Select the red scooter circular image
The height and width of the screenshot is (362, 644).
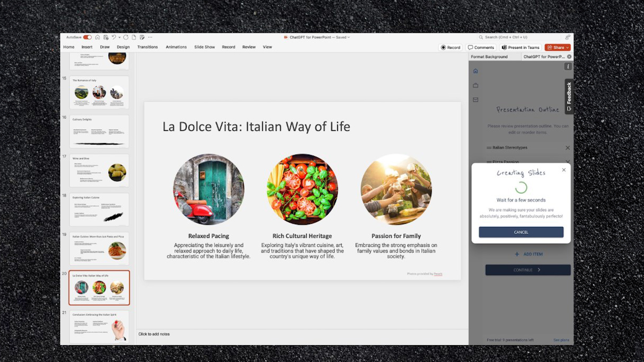point(209,189)
